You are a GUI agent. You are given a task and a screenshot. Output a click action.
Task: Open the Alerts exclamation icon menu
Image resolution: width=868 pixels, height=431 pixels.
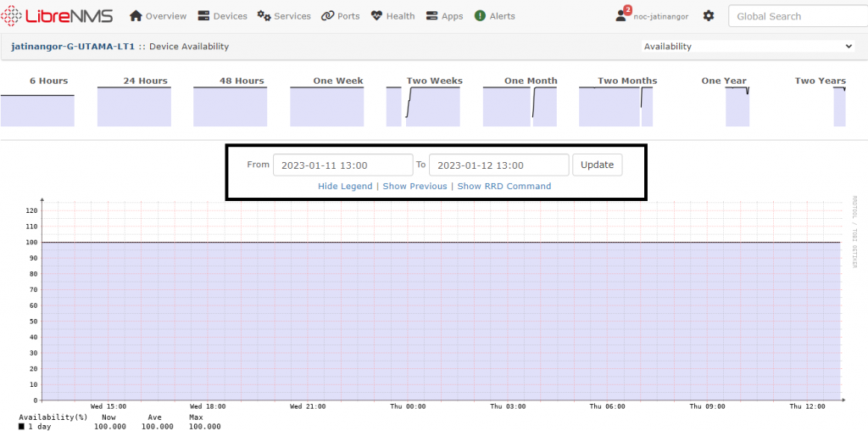(x=494, y=16)
